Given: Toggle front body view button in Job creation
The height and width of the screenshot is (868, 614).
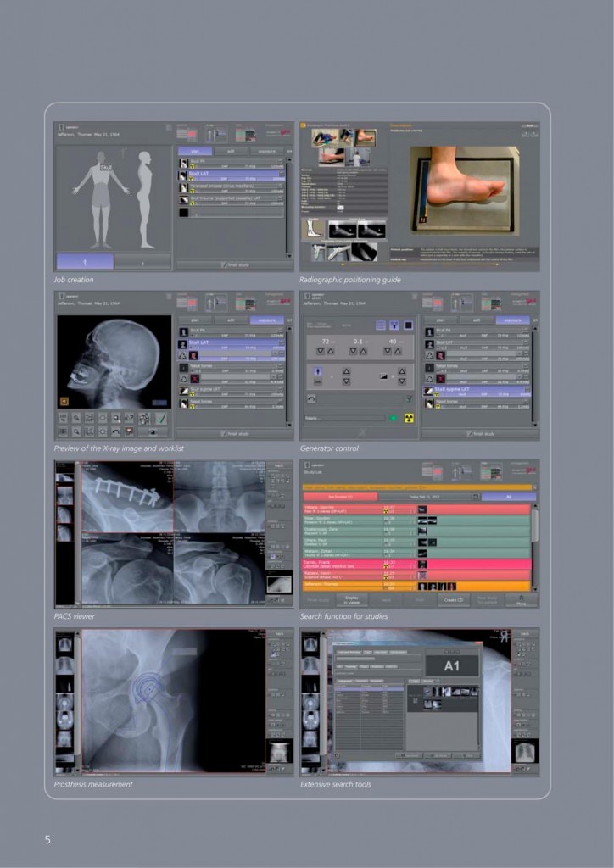Looking at the screenshot, I should click(84, 262).
